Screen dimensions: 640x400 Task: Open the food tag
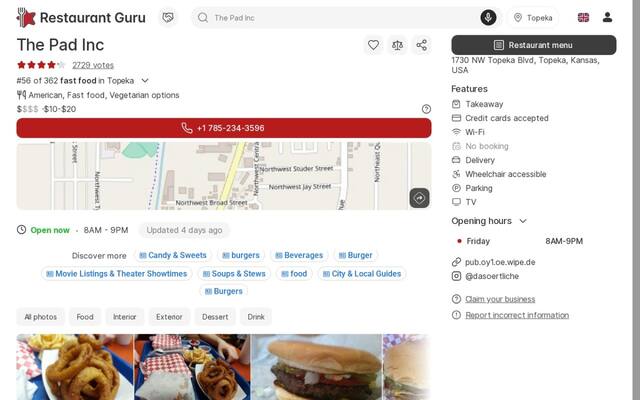(x=294, y=274)
